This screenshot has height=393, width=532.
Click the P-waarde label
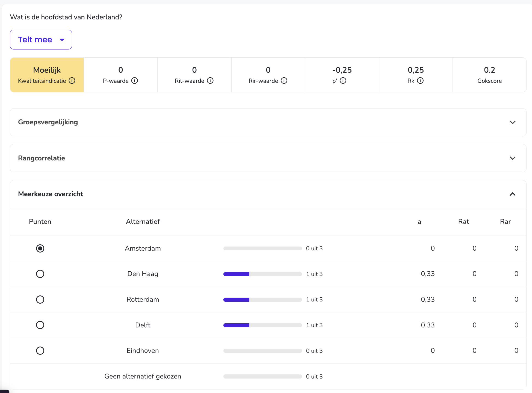click(116, 81)
